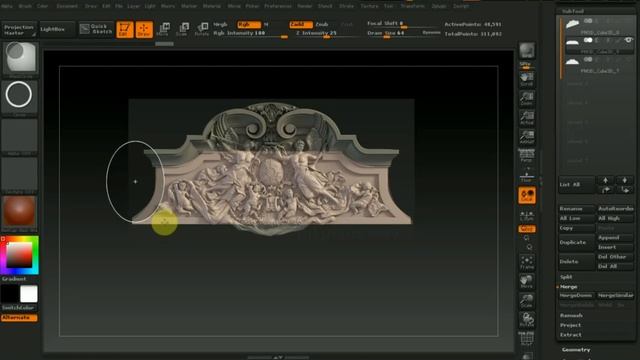Select the third subtool in the list
Screen dimensions: 640x360
599,64
